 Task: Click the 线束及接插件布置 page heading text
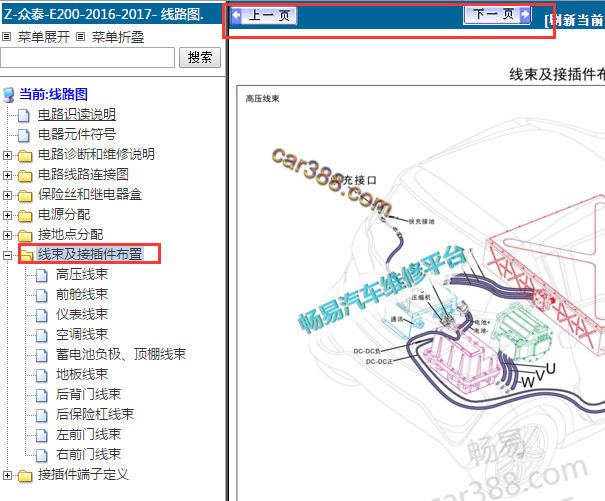[x=557, y=74]
